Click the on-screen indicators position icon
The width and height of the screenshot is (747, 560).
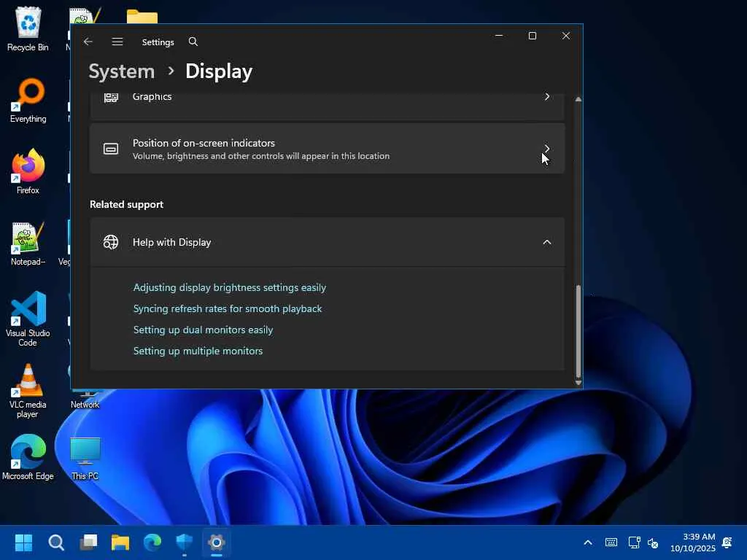pos(111,149)
